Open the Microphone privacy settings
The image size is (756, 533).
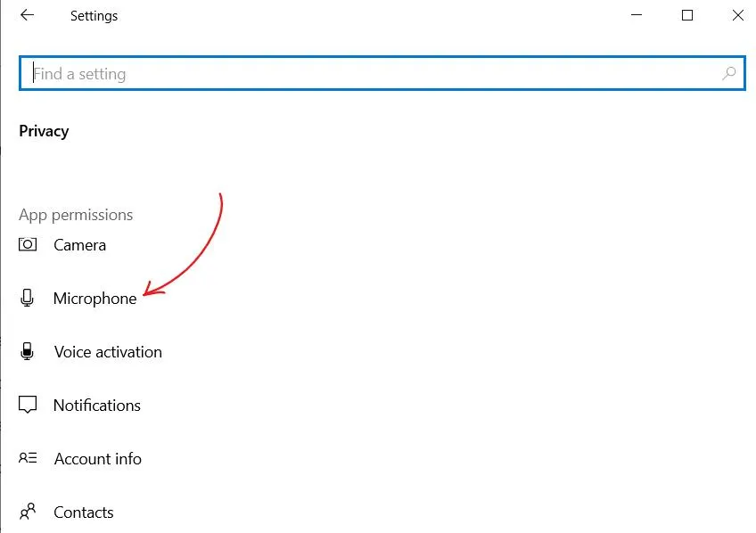tap(95, 299)
